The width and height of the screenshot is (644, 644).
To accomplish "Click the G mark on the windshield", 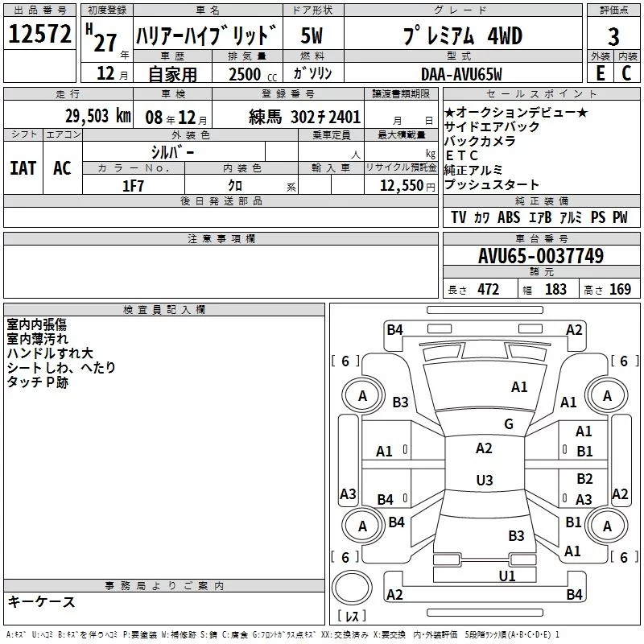I will (x=508, y=424).
